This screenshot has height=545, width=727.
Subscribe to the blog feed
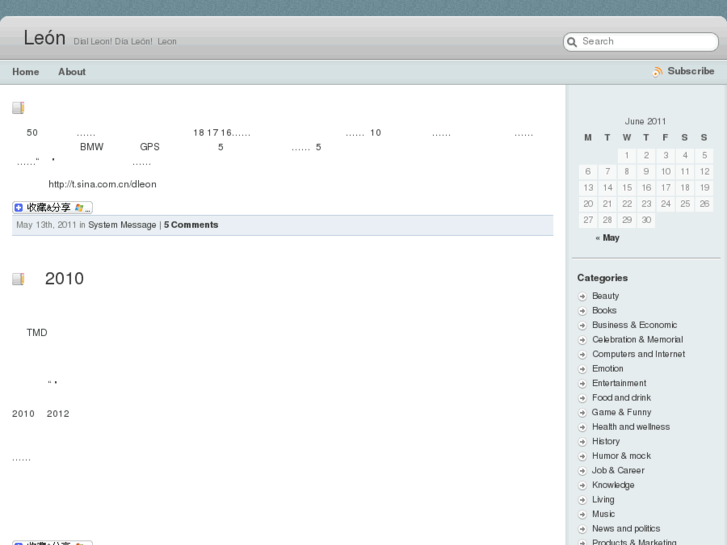pyautogui.click(x=691, y=71)
